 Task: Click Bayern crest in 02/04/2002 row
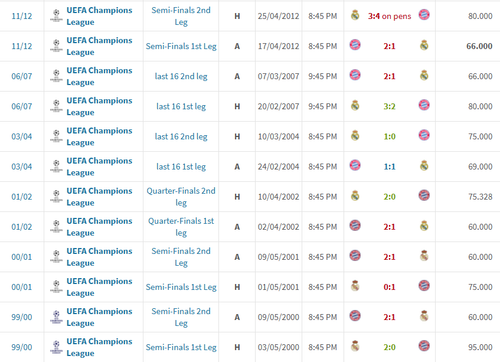355,226
